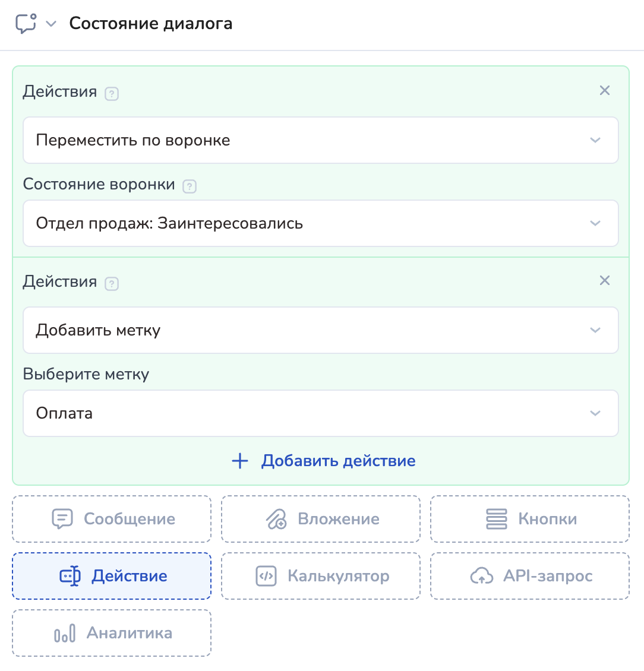Image resolution: width=644 pixels, height=671 pixels.
Task: Click help icon beside first Действия label
Action: (111, 94)
